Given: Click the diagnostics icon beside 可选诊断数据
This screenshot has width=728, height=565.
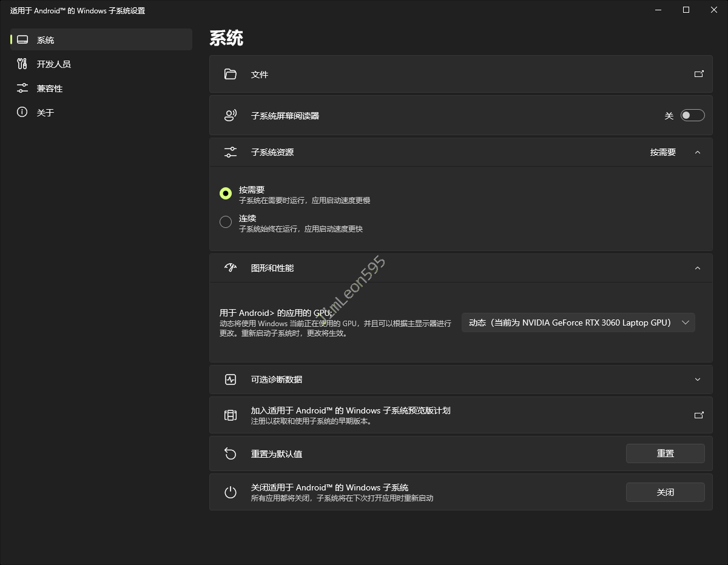Looking at the screenshot, I should point(230,379).
